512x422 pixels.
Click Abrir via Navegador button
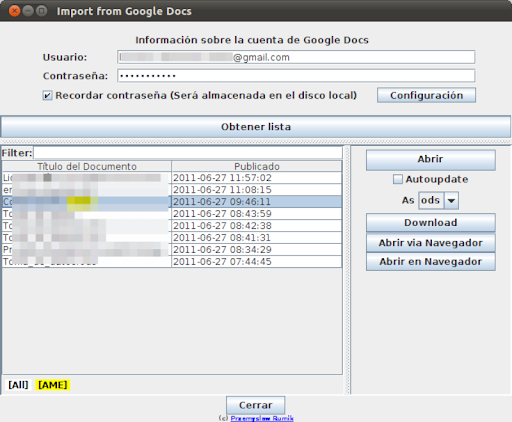click(x=431, y=243)
